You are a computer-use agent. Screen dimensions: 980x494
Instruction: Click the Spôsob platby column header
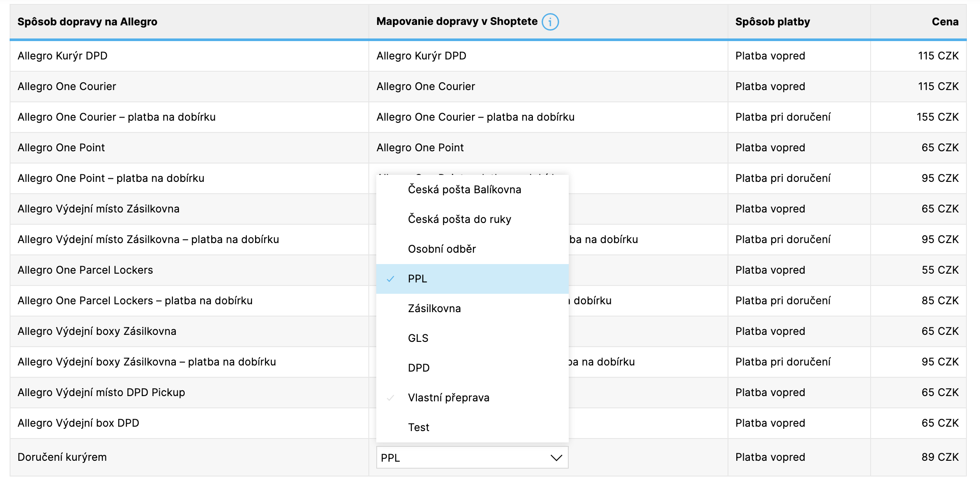773,22
